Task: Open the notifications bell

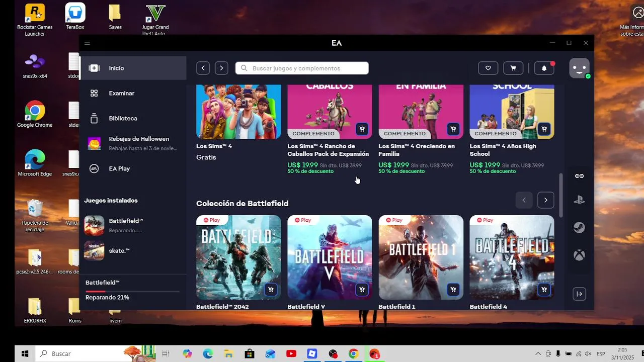Action: pyautogui.click(x=544, y=68)
